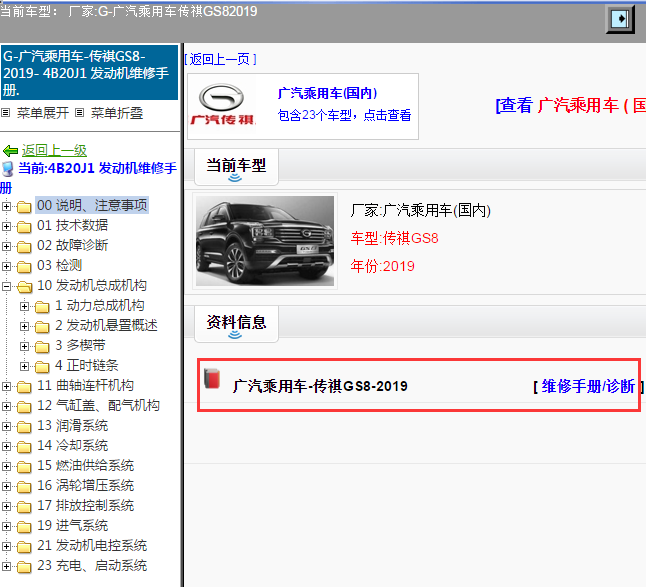Click folder icon of 16 涡轮增压系统
Viewport: 646px width, 587px height.
tap(24, 486)
